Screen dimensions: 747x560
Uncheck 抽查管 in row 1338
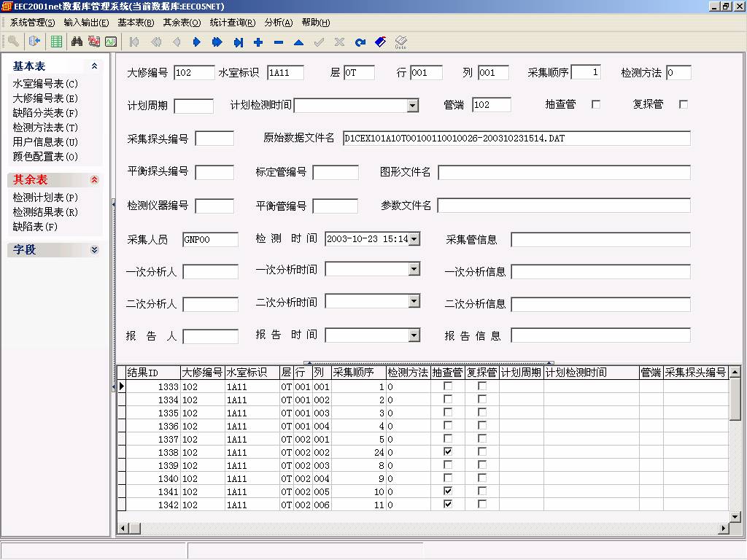448,452
